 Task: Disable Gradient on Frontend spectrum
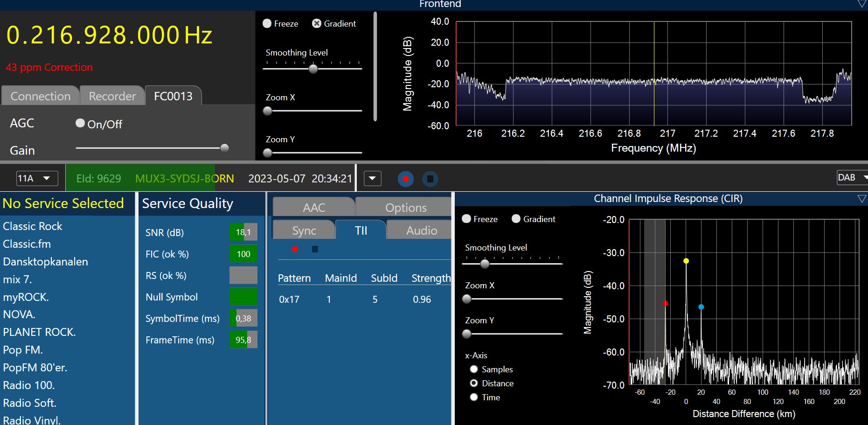click(x=317, y=24)
